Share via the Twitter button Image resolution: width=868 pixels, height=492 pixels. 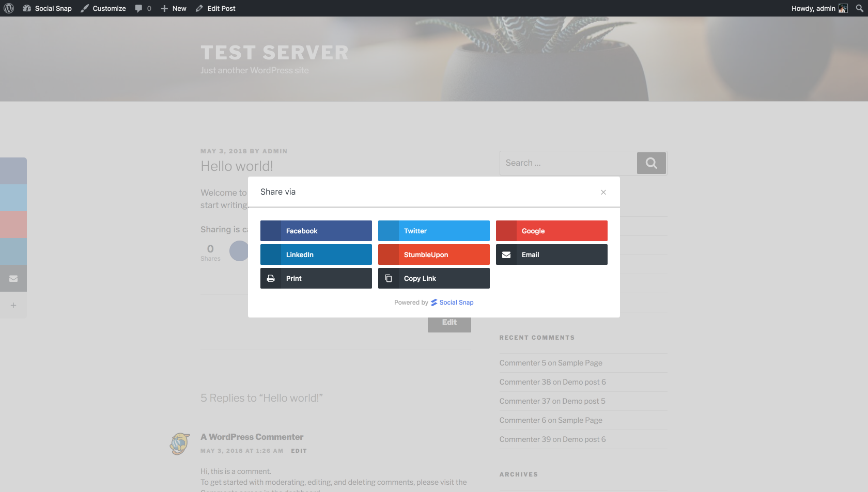(x=434, y=231)
